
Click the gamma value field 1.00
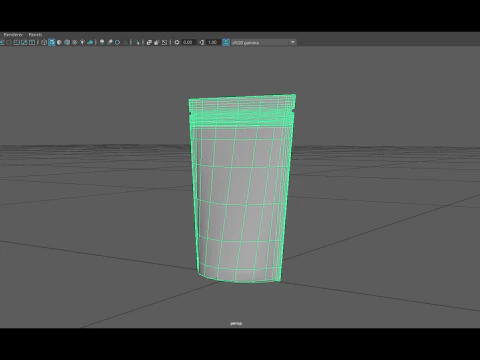212,42
